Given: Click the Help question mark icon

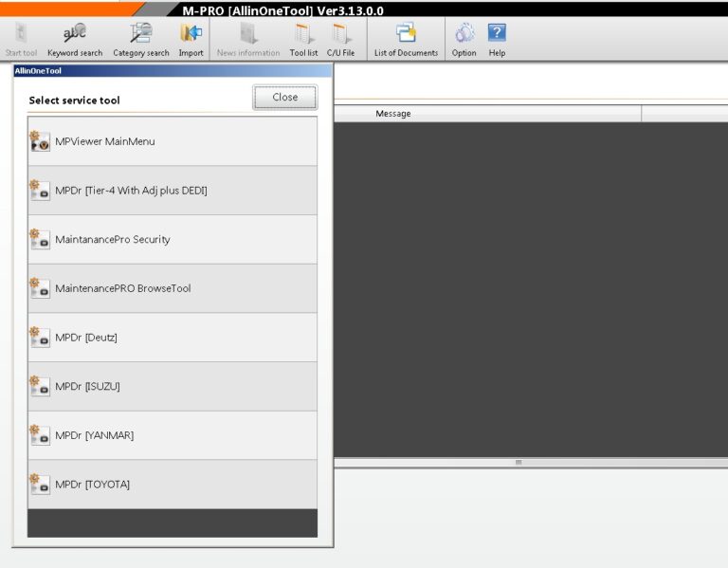Looking at the screenshot, I should click(x=497, y=32).
